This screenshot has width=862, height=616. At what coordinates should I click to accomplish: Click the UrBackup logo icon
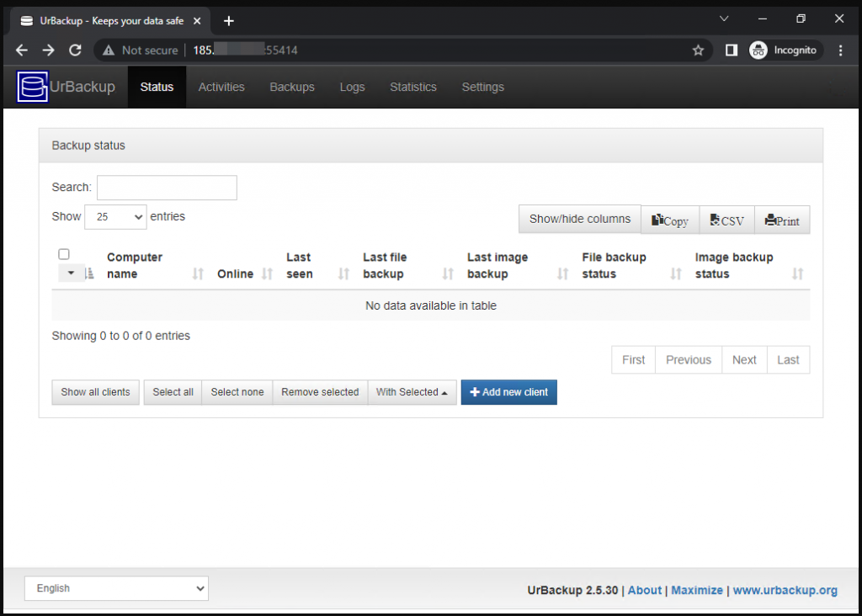click(x=34, y=87)
